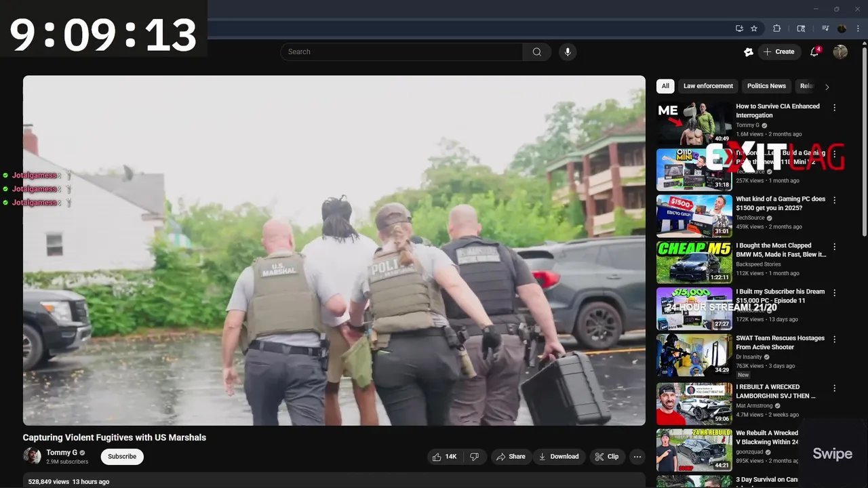Click the install app icon in address bar

[x=739, y=28]
